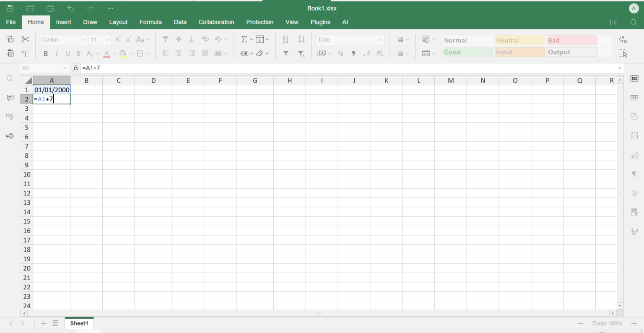The image size is (644, 333).
Task: Open Chart settings in the right sidebar
Action: pos(634,155)
